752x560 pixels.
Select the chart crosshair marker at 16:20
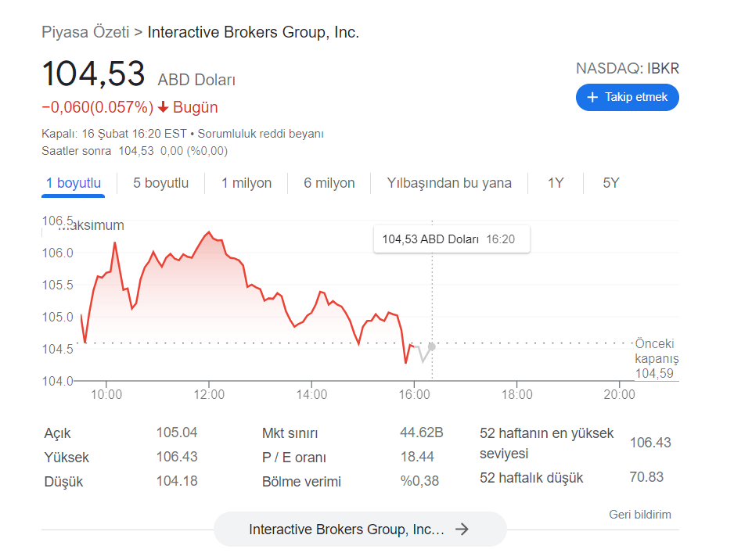click(430, 346)
